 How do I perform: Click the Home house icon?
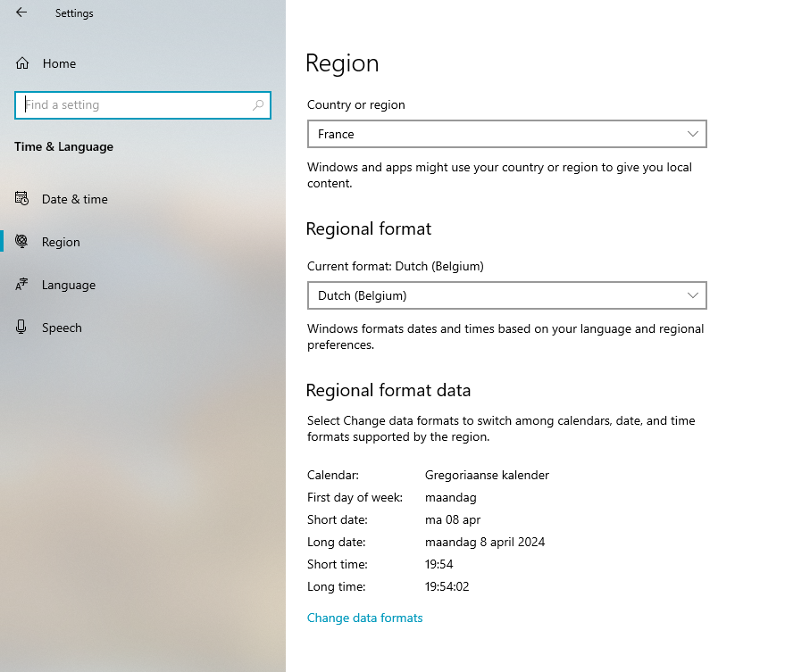coord(22,63)
